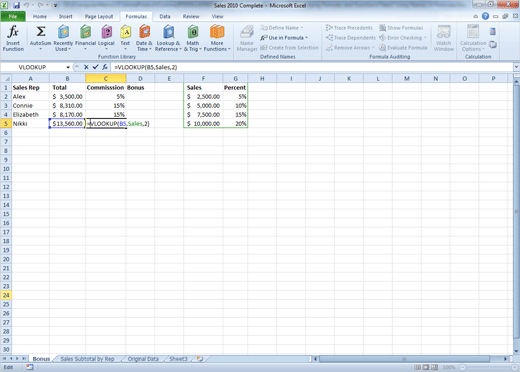Cancel formula entry with the X icon
The image size is (520, 372).
[86, 67]
